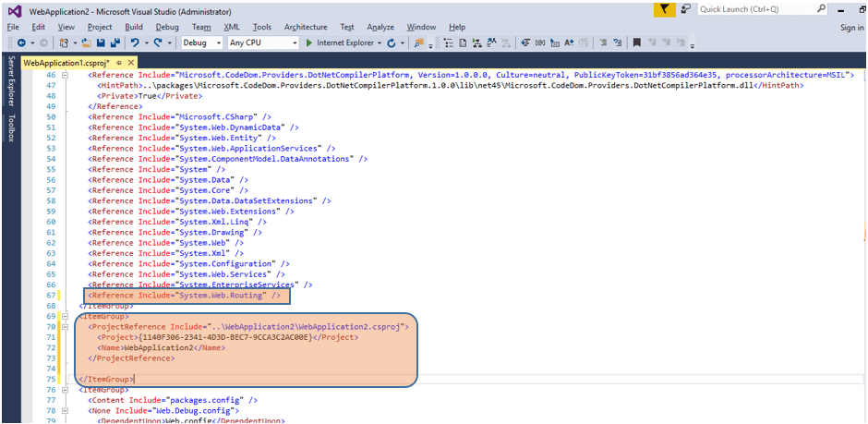The height and width of the screenshot is (424, 868).
Task: Toggle a bookmark on the current line
Action: (636, 42)
